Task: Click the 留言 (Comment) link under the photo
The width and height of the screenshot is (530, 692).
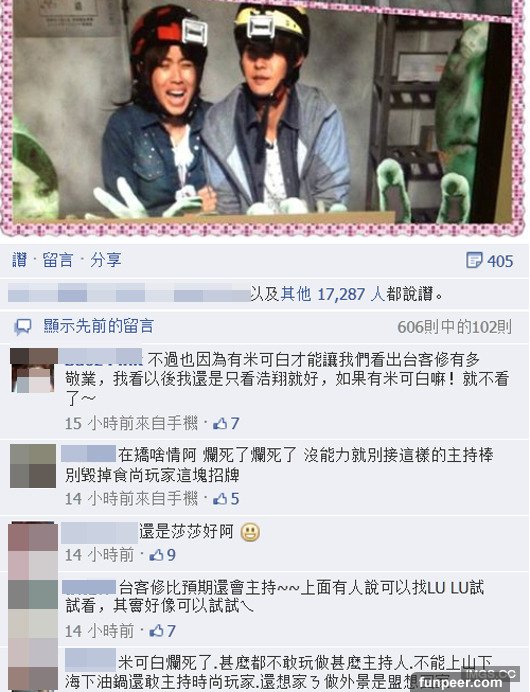Action: click(x=58, y=260)
